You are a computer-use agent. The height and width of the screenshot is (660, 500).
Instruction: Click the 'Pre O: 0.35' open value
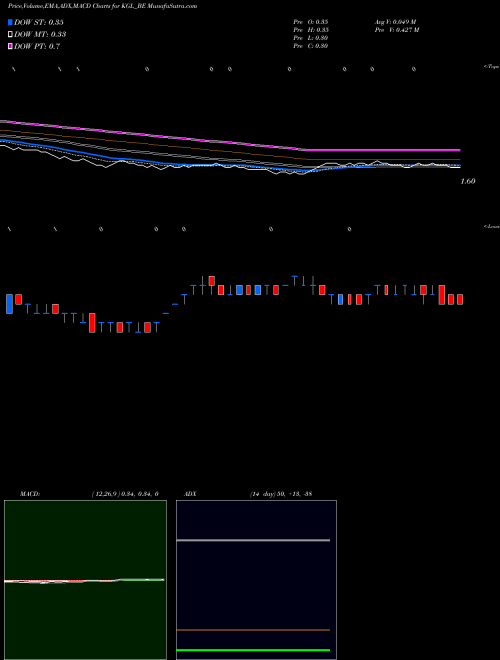[311, 21]
